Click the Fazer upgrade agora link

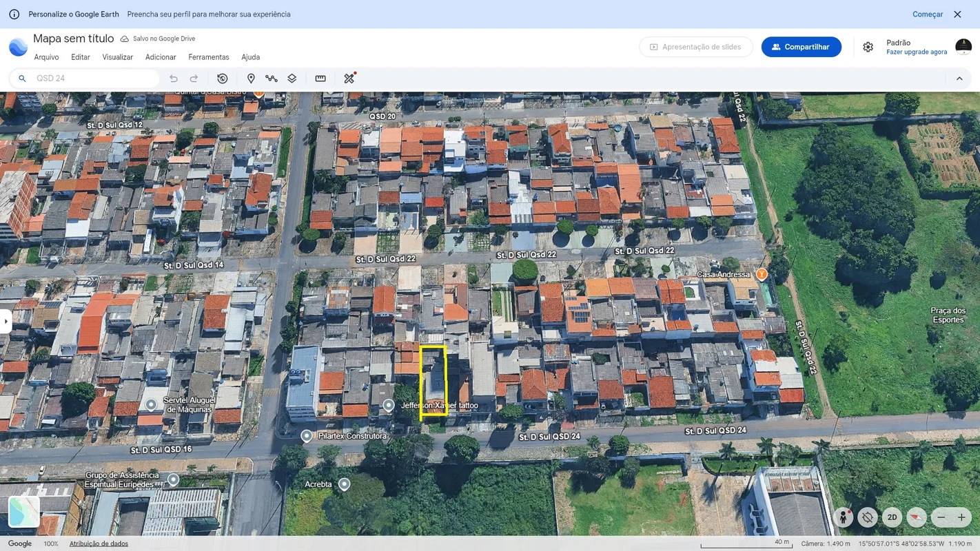(917, 52)
